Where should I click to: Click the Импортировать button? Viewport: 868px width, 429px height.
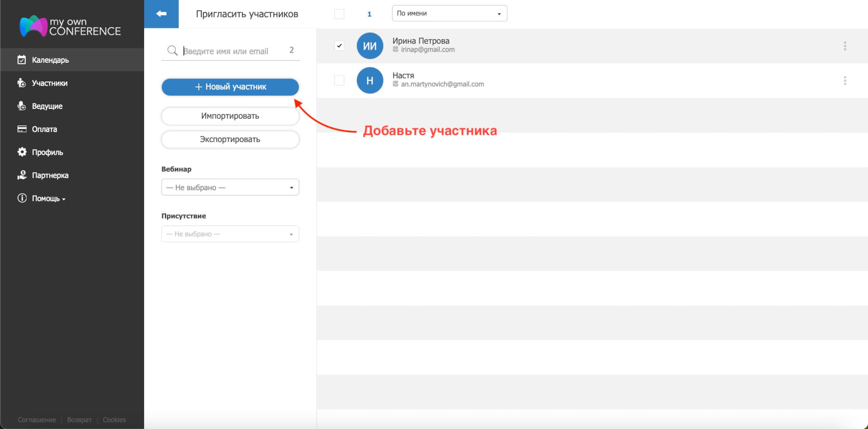coord(230,116)
